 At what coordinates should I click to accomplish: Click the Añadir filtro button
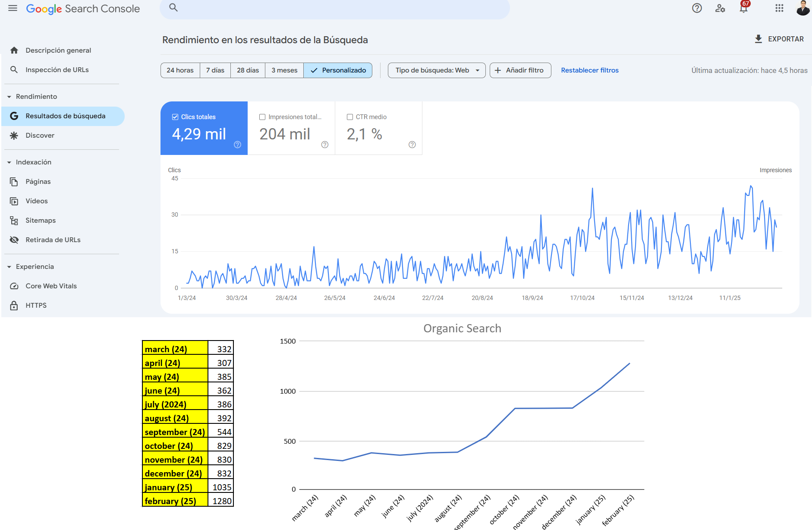point(520,70)
